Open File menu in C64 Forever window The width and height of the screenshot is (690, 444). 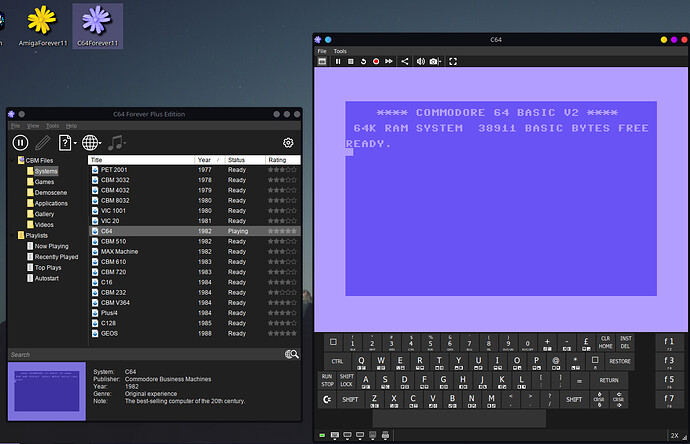(15, 126)
